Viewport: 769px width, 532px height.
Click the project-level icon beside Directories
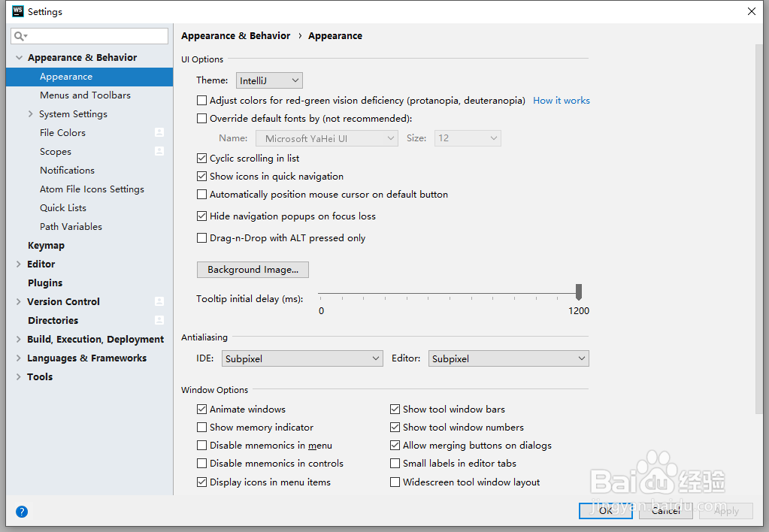tap(159, 320)
